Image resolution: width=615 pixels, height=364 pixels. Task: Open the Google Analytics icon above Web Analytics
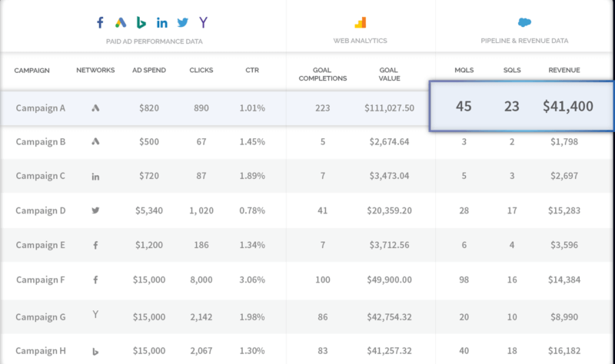pyautogui.click(x=361, y=22)
